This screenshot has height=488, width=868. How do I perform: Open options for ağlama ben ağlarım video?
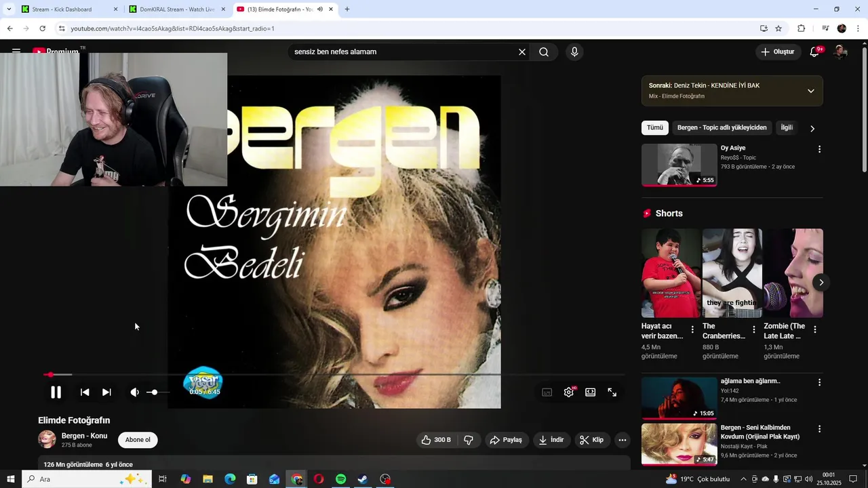pyautogui.click(x=819, y=382)
